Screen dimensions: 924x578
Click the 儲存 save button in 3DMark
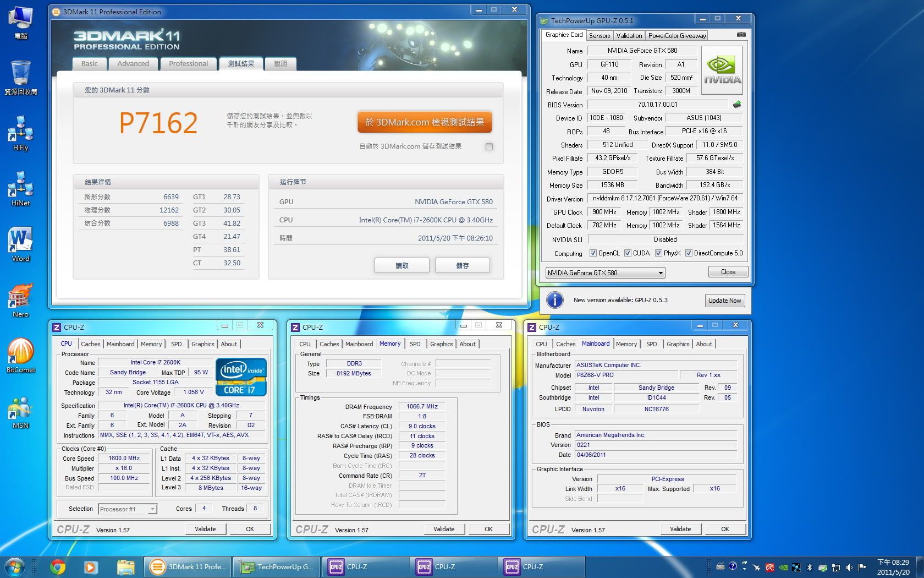click(x=463, y=265)
